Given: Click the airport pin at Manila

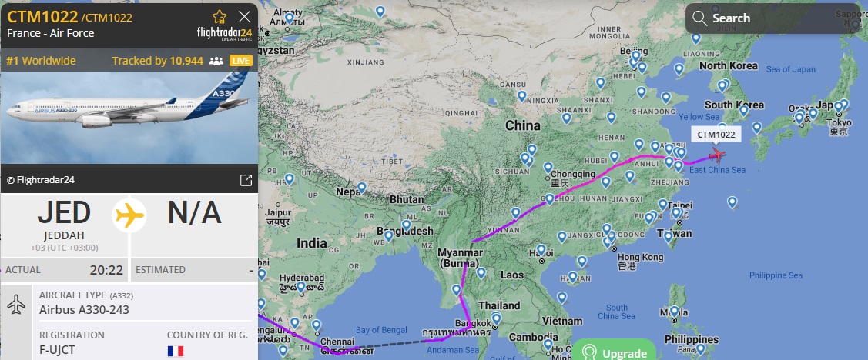Looking at the screenshot, I should (x=674, y=312).
